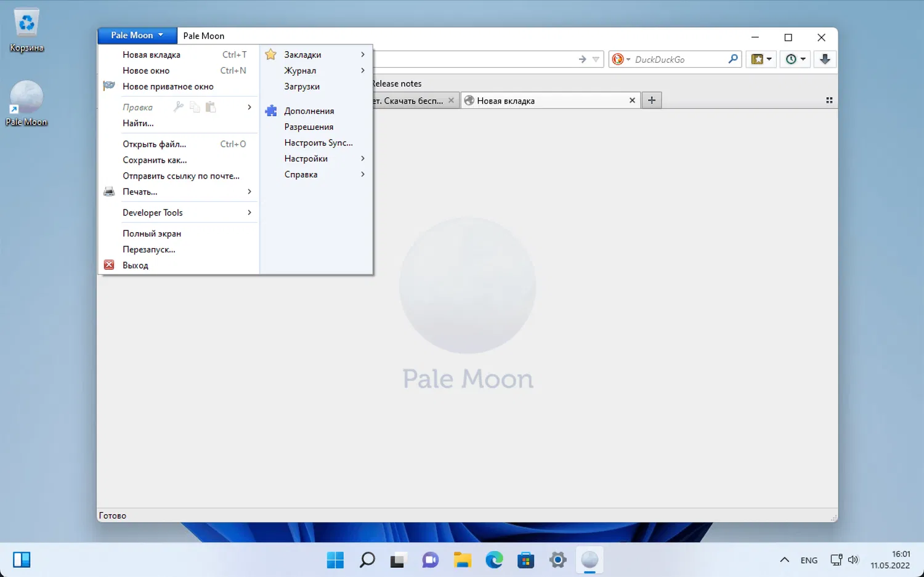The width and height of the screenshot is (924, 577).
Task: Expand the Developer Tools submenu arrow
Action: tap(249, 212)
